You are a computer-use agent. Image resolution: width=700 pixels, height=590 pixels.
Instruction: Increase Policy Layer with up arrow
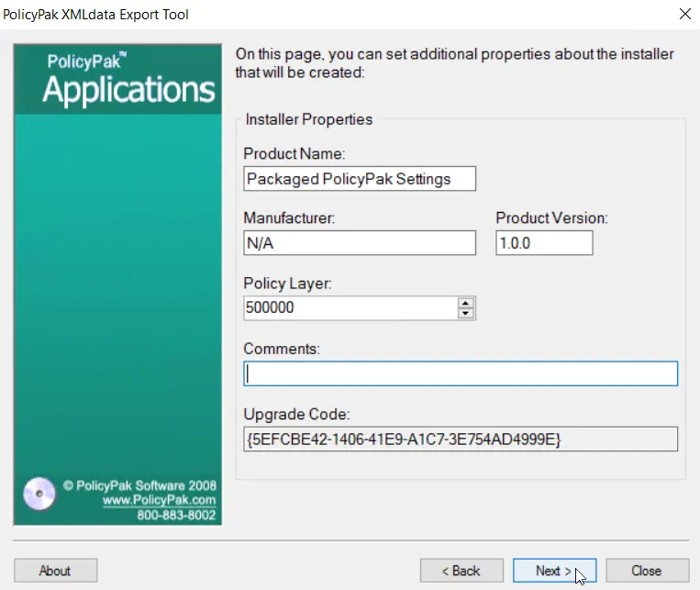pyautogui.click(x=466, y=303)
